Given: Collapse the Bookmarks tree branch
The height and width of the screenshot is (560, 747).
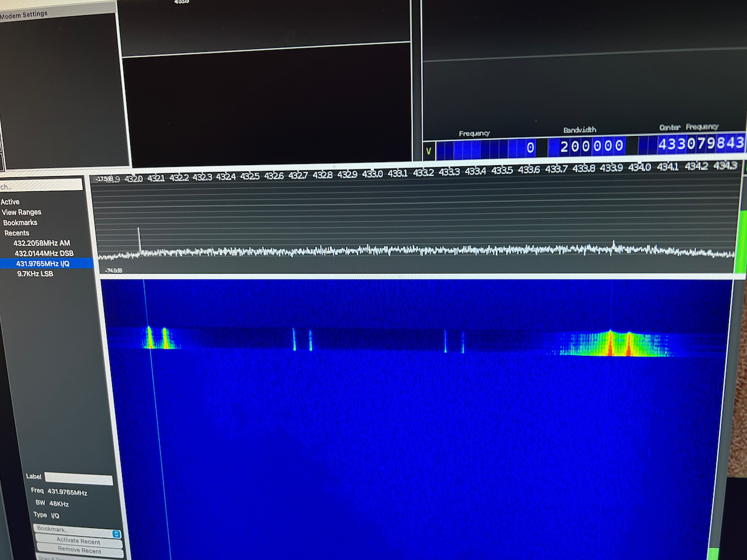Looking at the screenshot, I should coord(20,223).
